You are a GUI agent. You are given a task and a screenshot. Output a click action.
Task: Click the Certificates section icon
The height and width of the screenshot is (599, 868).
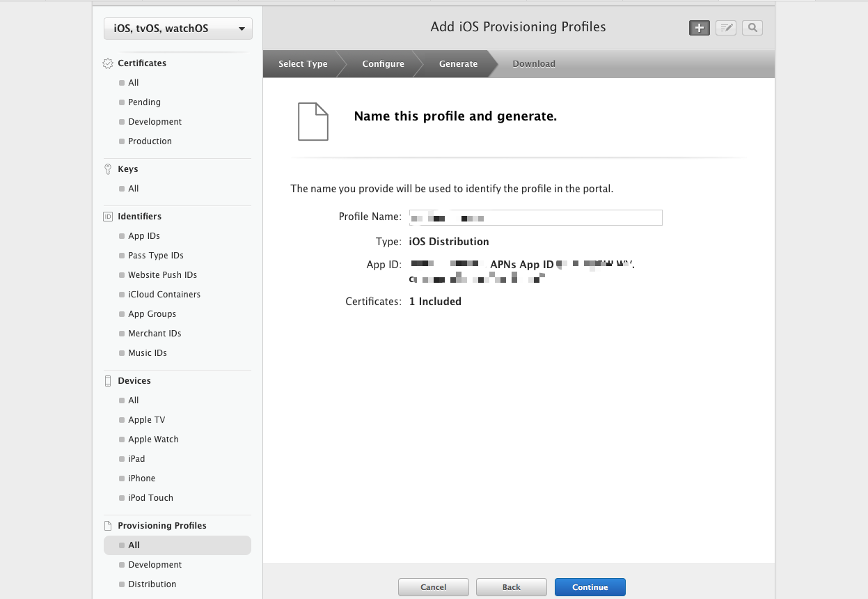tap(108, 63)
